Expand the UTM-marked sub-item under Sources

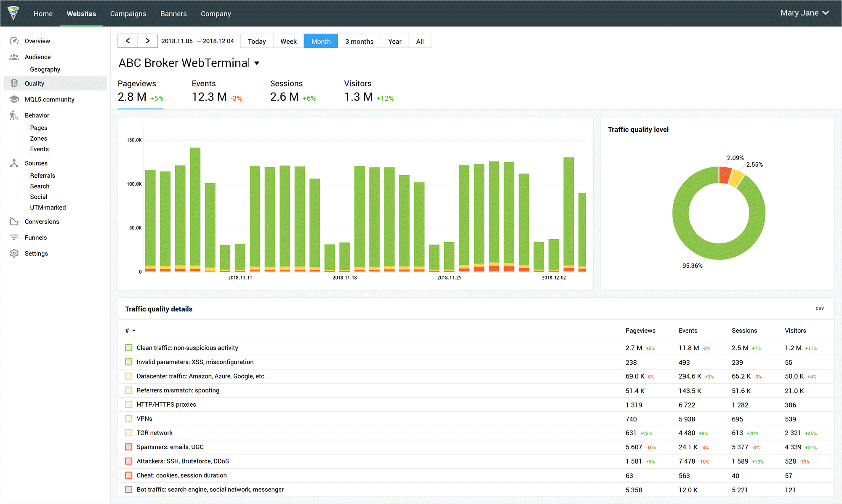click(48, 208)
